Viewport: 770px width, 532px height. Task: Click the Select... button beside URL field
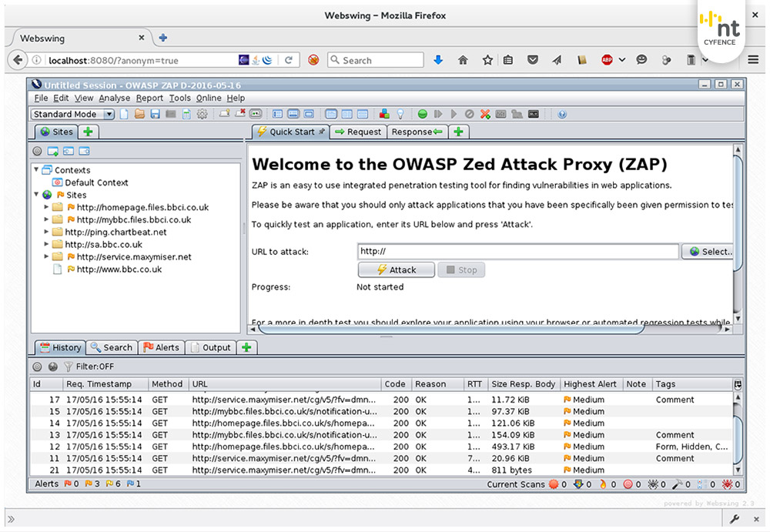pos(710,251)
